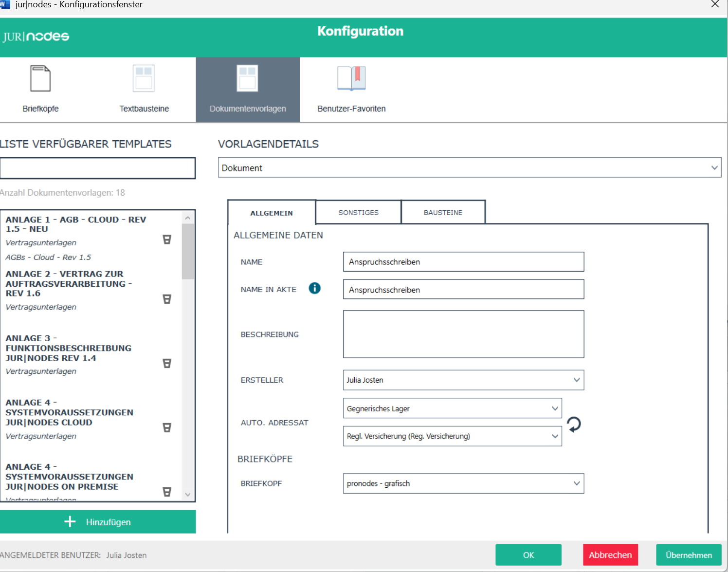The height and width of the screenshot is (572, 728).
Task: Delete Anlage 2 Vertrag zur Auftragsverarbeitung template
Action: coord(167,299)
